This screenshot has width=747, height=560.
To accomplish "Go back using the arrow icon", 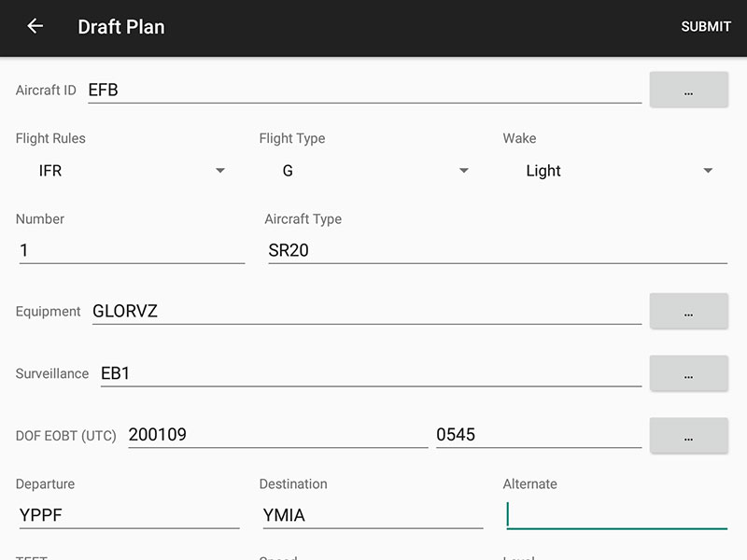I will point(35,26).
